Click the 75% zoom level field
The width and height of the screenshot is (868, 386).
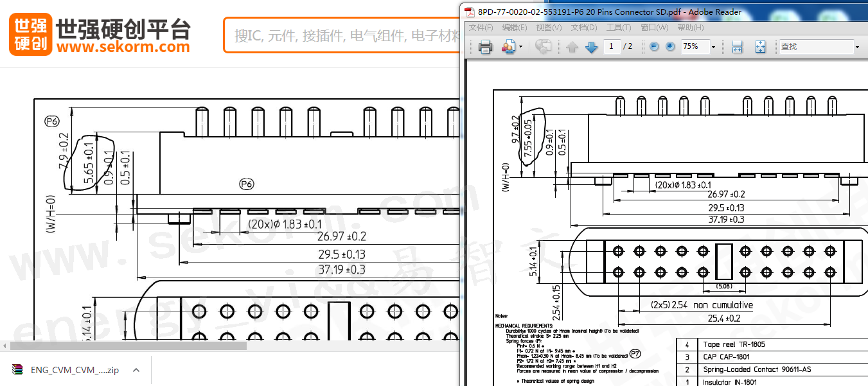click(695, 47)
